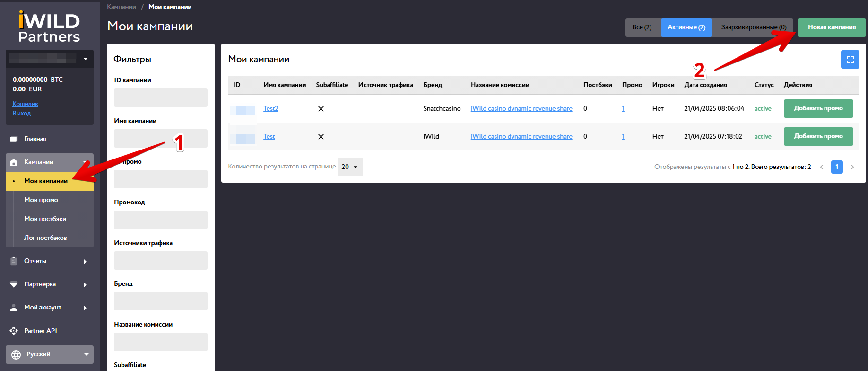Click the Отчеты clipboard icon
This screenshot has height=371, width=868.
tap(14, 261)
